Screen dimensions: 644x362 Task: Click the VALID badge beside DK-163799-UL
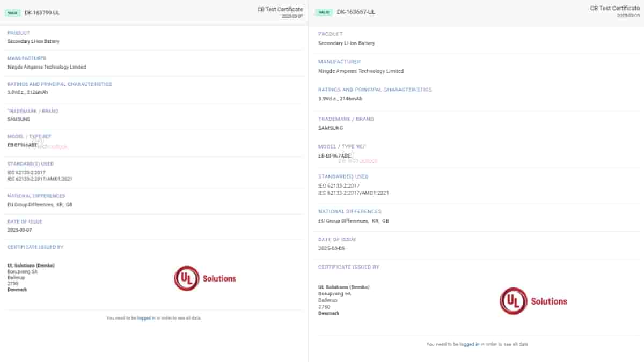click(13, 12)
